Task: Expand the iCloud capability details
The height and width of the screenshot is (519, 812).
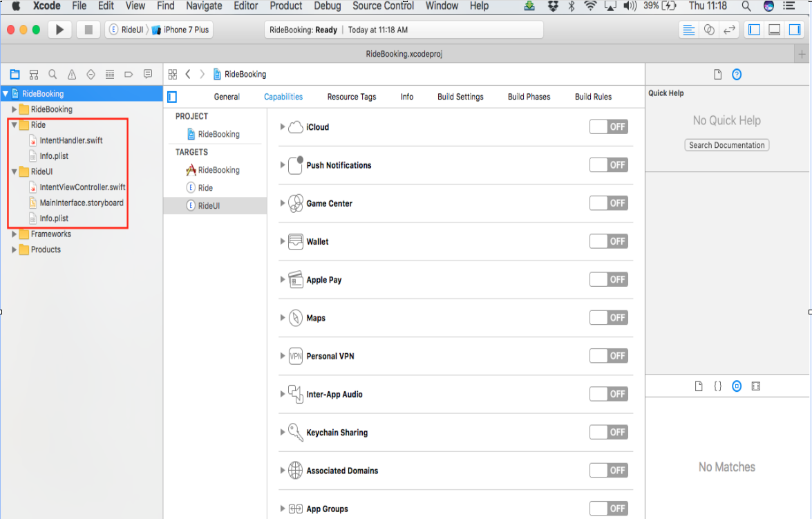Action: 282,127
